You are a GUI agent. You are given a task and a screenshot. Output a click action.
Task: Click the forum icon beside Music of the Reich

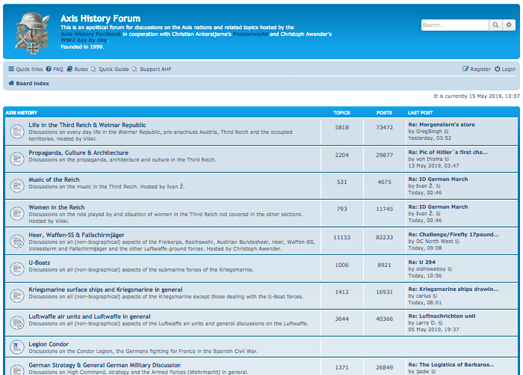tap(17, 185)
